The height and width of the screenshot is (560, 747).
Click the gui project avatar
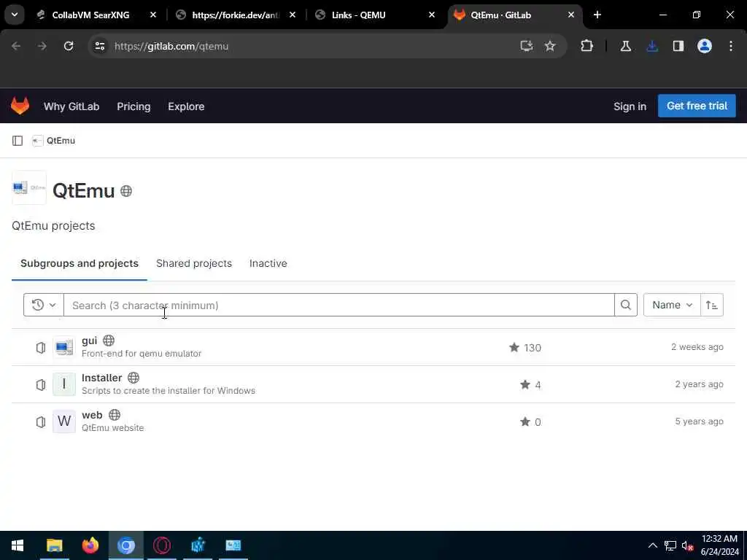pos(64,347)
